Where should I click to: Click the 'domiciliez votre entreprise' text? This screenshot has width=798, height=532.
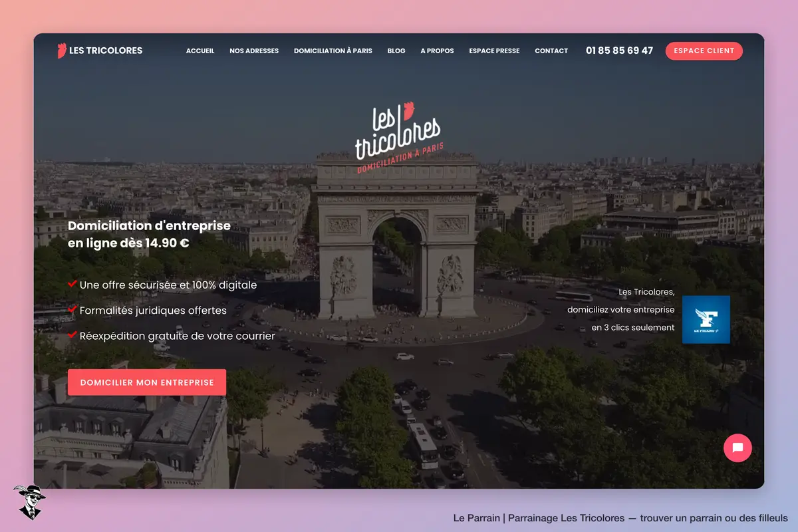pyautogui.click(x=620, y=310)
